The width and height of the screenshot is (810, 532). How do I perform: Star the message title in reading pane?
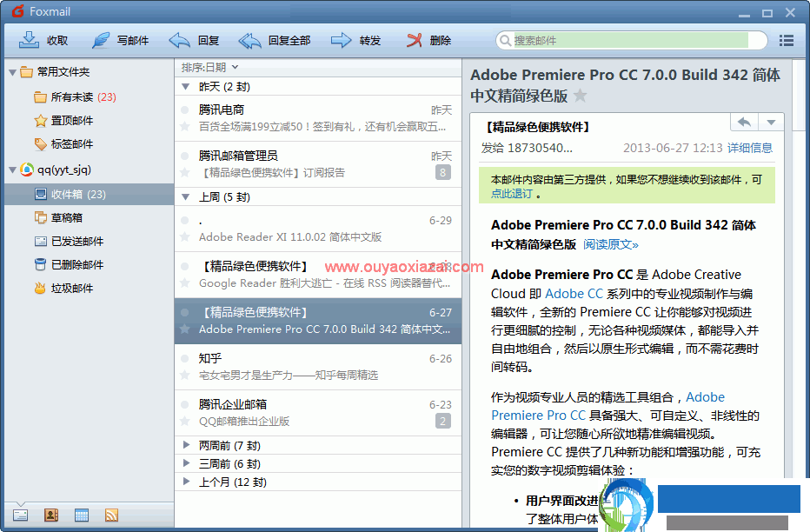(580, 96)
